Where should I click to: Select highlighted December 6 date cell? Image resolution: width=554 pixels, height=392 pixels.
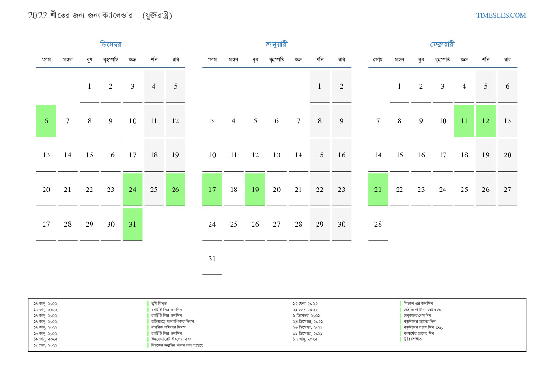[46, 121]
